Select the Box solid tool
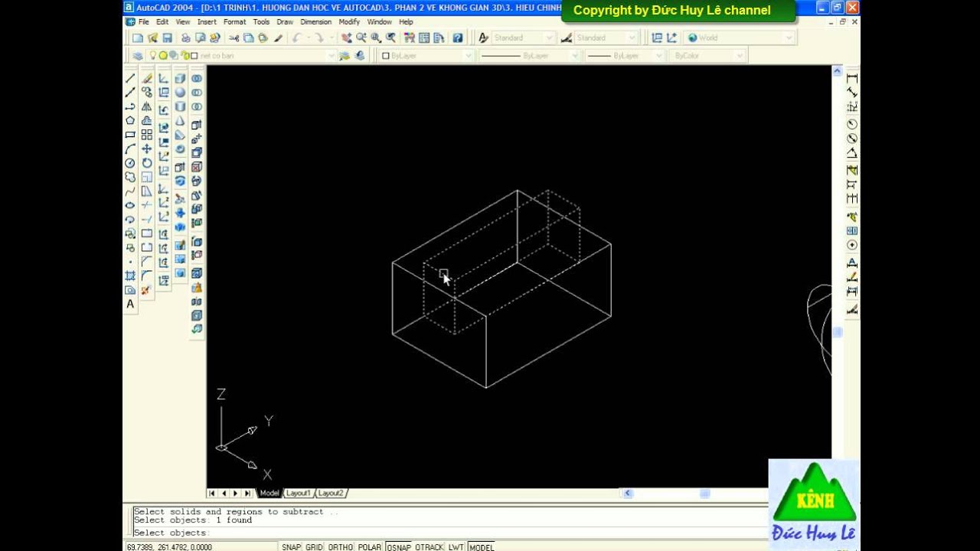Image resolution: width=980 pixels, height=551 pixels. 180,78
